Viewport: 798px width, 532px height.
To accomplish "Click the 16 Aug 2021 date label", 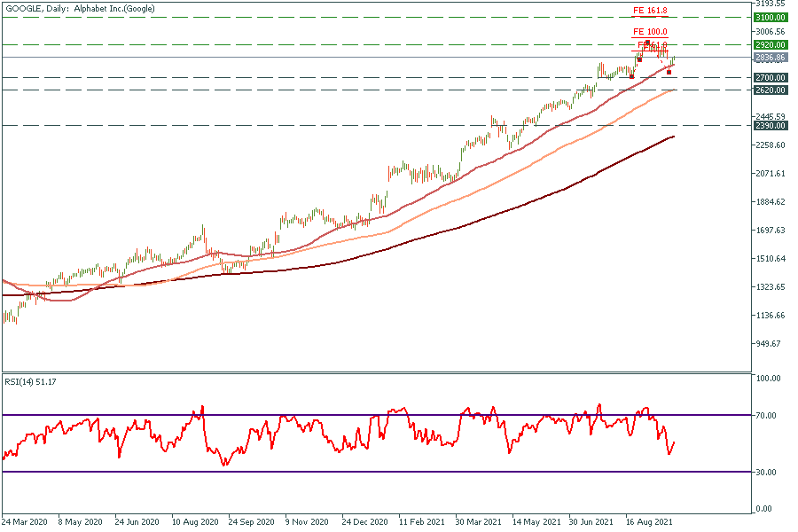I will 647,523.
